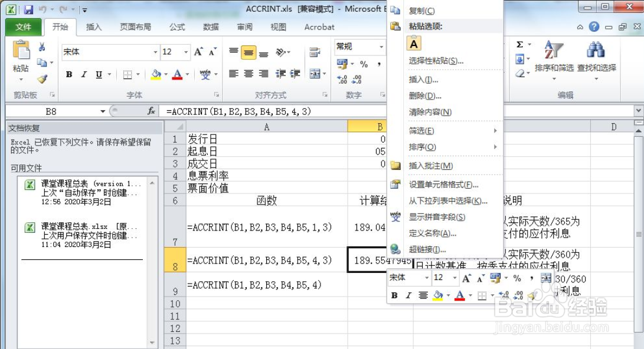Click the Cut scissors icon

pyautogui.click(x=42, y=47)
